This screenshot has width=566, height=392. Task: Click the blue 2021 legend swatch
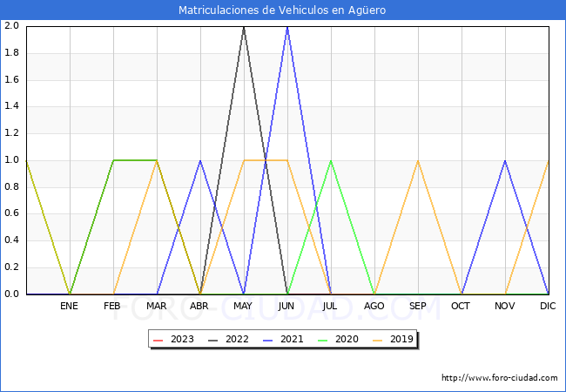[268, 341]
